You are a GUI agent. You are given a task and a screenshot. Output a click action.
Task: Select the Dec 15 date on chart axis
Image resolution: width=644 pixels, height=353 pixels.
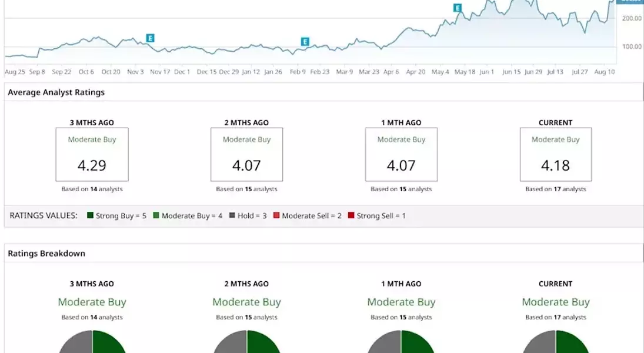pos(206,72)
